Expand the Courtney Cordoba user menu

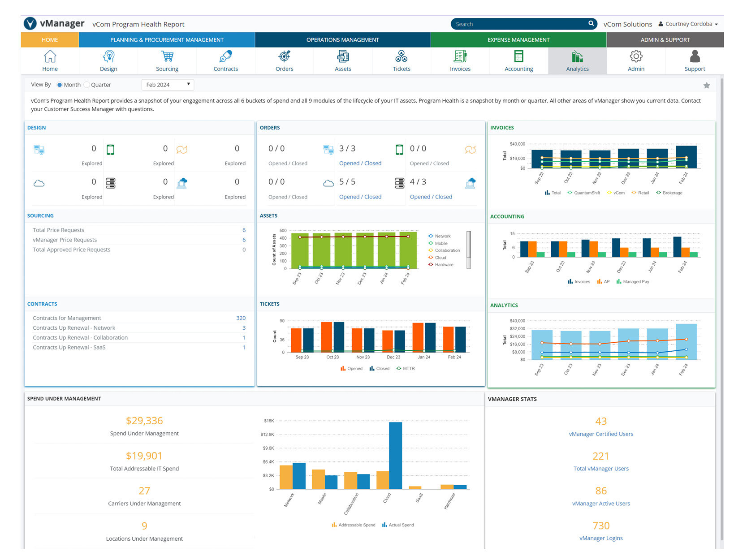point(688,24)
